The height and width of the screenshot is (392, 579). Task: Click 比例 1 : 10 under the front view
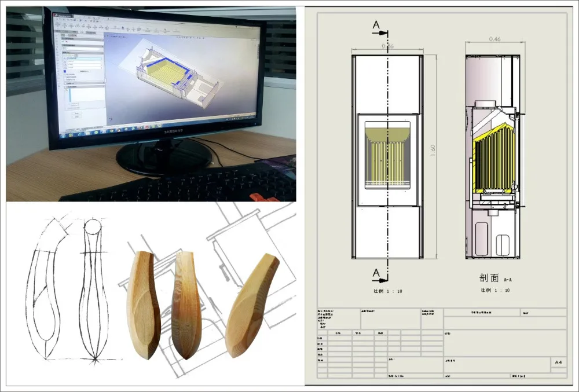point(387,291)
